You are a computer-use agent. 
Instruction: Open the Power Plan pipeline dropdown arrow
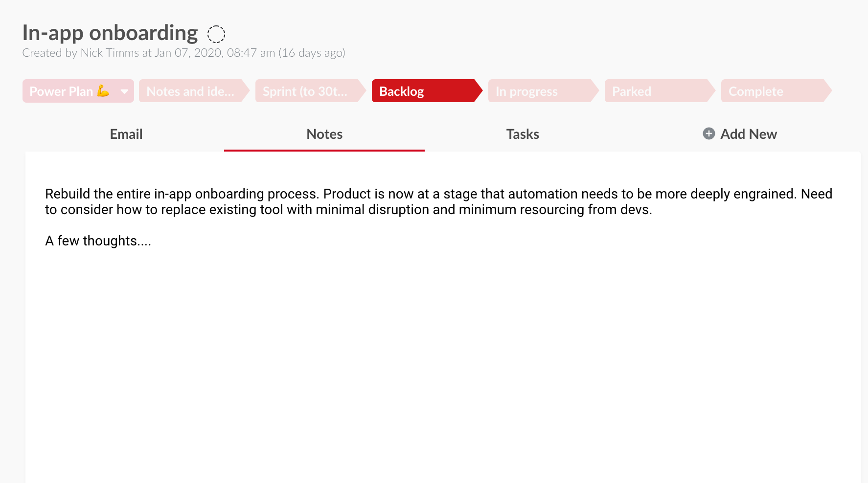(x=124, y=91)
